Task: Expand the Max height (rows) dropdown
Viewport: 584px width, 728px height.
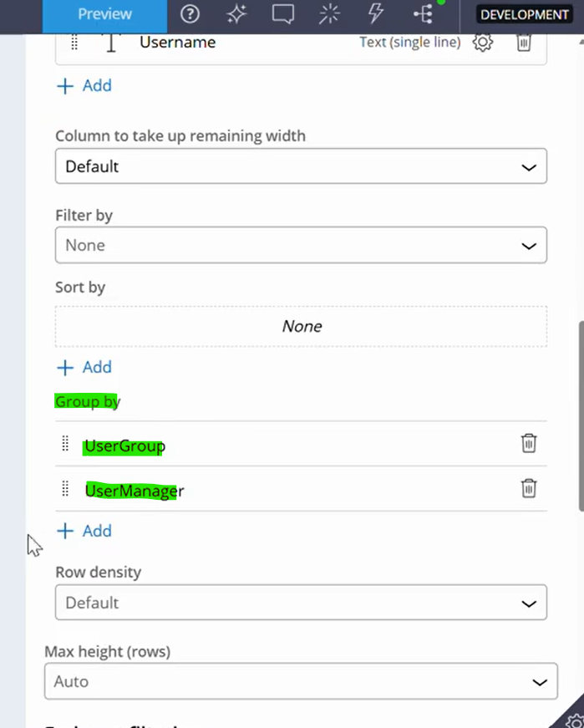Action: [x=301, y=682]
